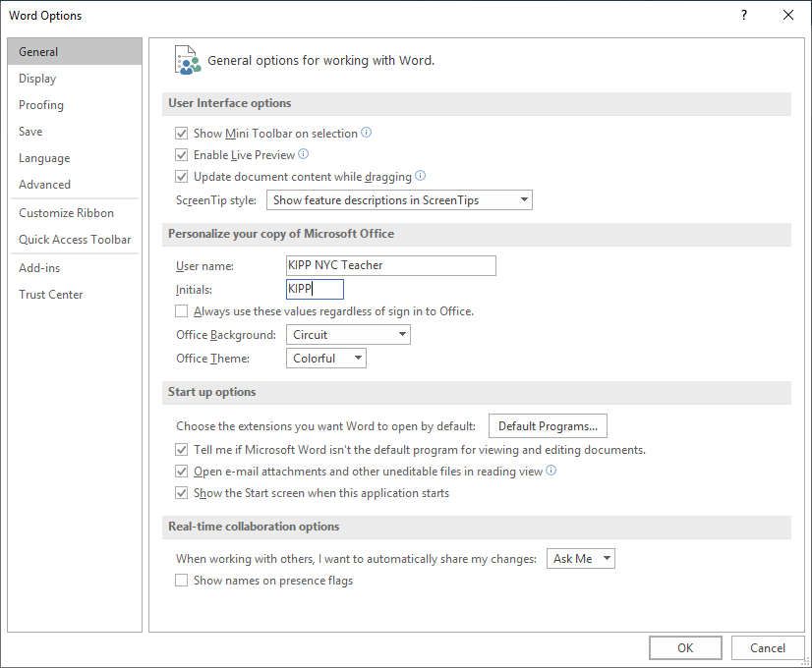
Task: Click the ScreenTip style label
Action: (216, 200)
